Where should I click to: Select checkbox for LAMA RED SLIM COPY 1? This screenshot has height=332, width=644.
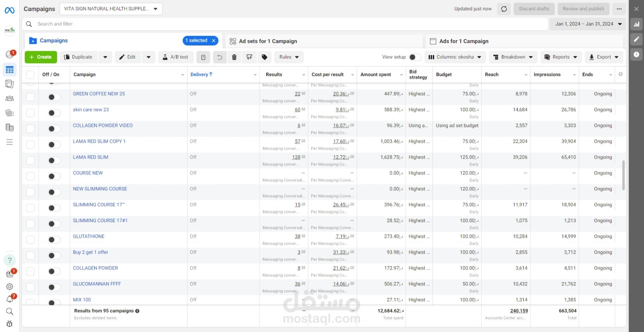[x=30, y=145]
